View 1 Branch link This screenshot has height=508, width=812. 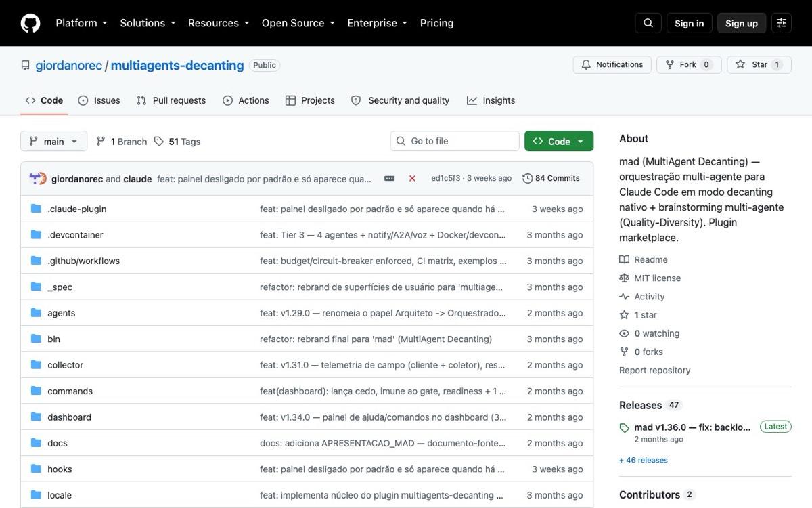tap(121, 142)
